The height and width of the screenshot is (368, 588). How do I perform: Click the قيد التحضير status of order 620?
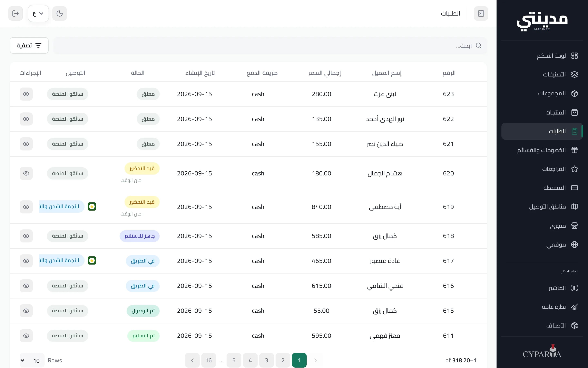[142, 168]
